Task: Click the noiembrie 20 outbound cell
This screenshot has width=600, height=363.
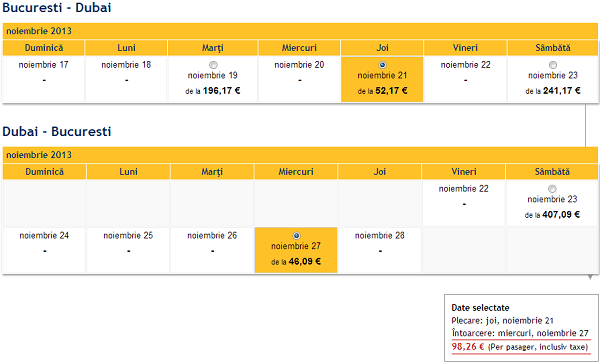Action: coord(299,79)
